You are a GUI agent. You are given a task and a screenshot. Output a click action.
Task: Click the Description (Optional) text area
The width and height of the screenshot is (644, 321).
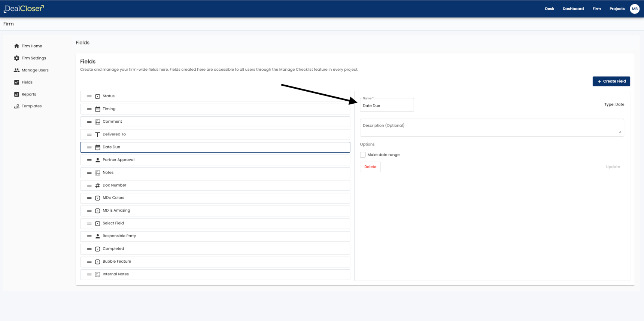coord(492,128)
